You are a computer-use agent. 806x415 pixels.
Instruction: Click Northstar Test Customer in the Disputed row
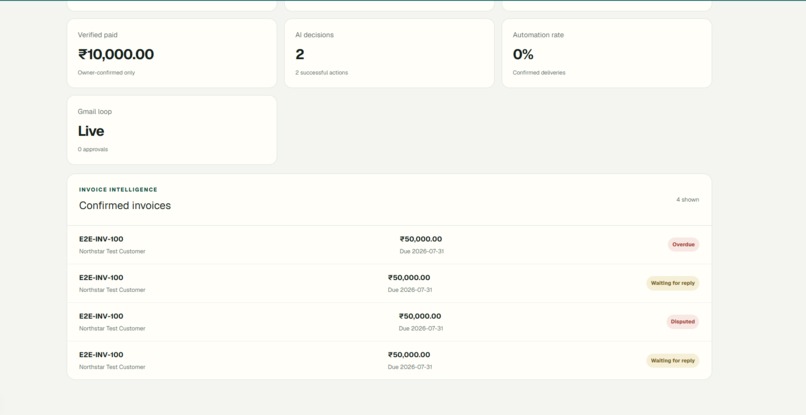tap(112, 329)
